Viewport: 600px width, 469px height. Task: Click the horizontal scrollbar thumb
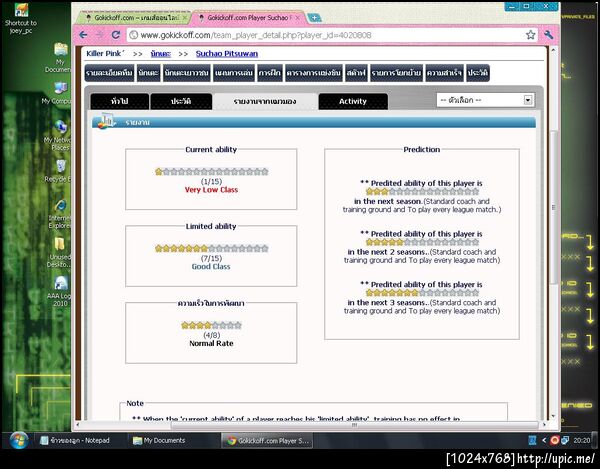(x=354, y=425)
